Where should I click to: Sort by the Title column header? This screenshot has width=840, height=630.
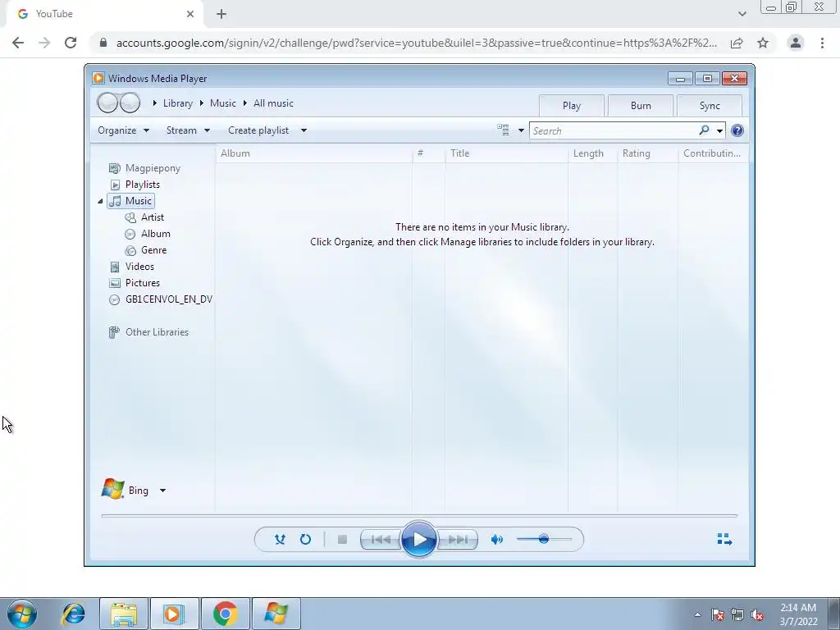click(x=506, y=153)
